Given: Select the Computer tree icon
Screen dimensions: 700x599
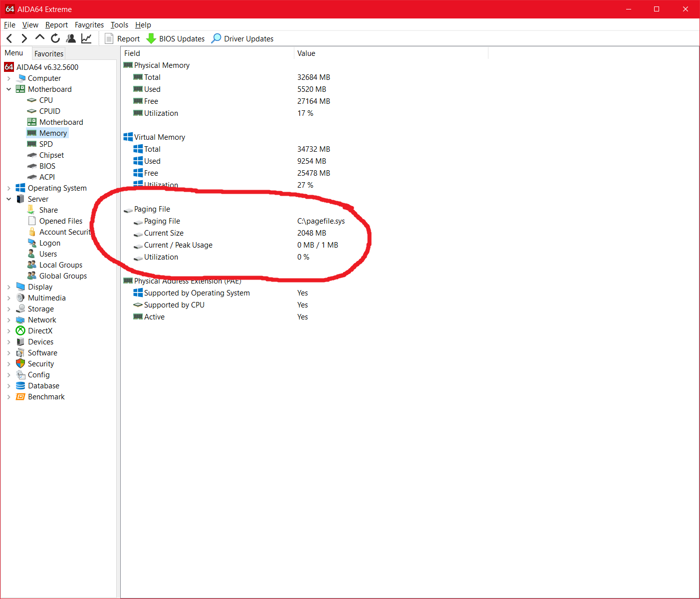Looking at the screenshot, I should tap(20, 78).
